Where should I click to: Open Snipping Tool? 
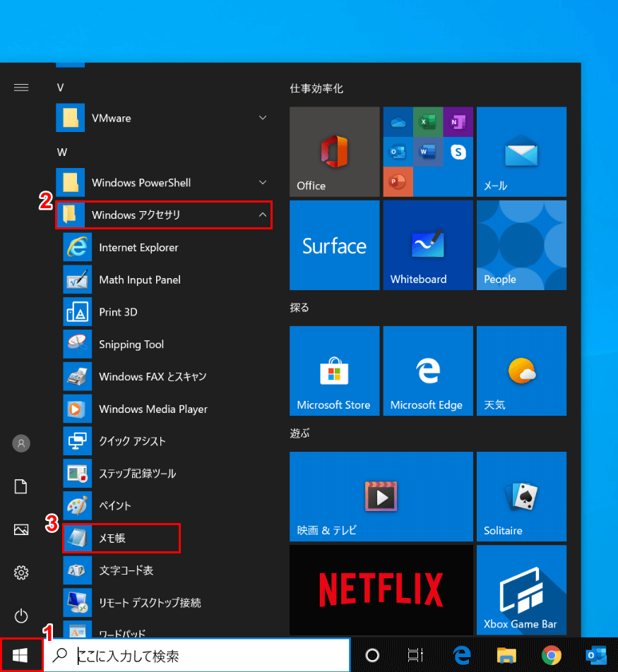pos(167,344)
